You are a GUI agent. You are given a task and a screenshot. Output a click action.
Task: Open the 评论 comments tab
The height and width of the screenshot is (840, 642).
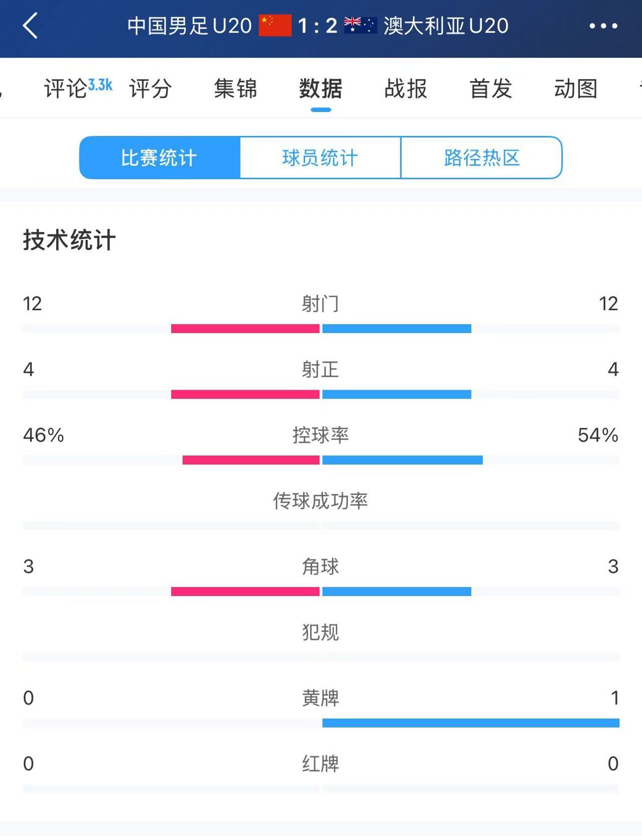(66, 89)
